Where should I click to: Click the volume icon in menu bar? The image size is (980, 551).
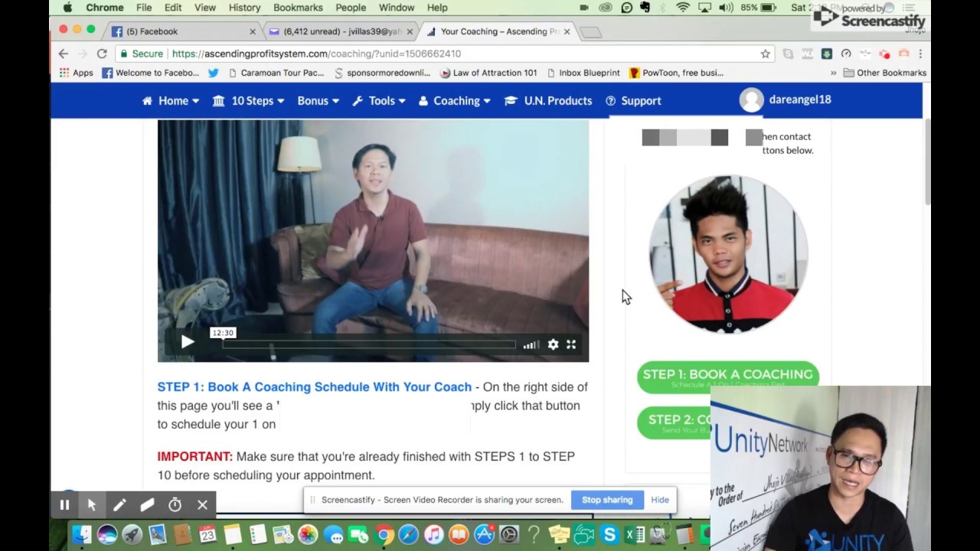click(x=724, y=8)
